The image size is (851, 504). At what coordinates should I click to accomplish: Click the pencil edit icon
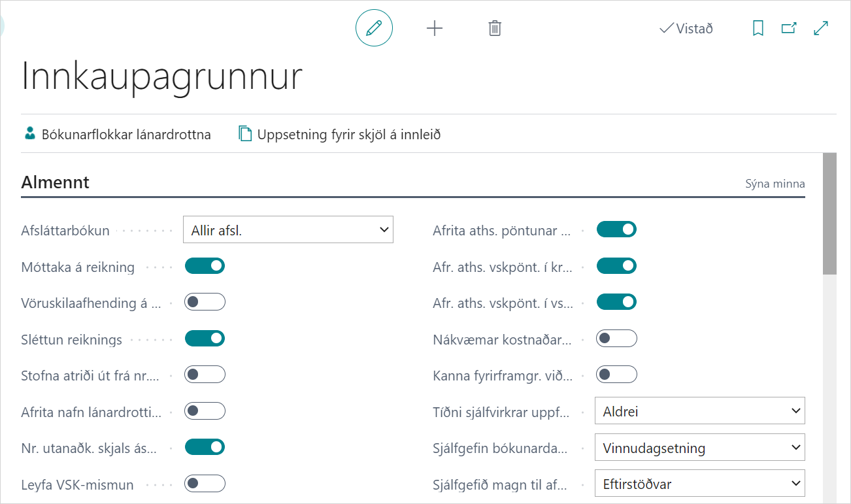(374, 28)
